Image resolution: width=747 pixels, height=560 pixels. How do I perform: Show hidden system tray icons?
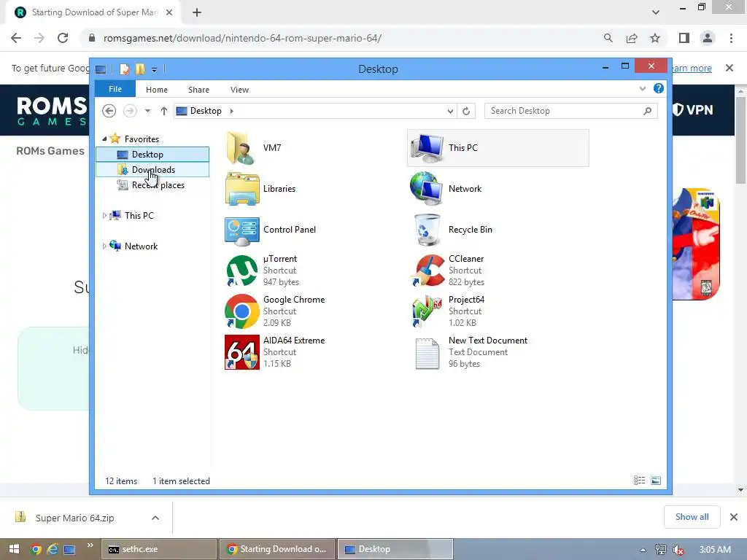[x=643, y=550]
